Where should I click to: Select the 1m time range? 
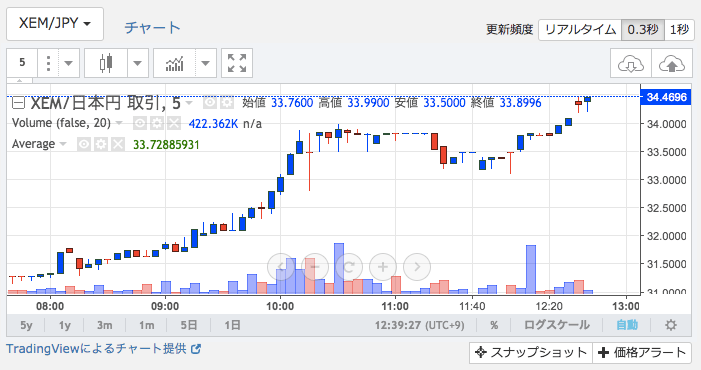(146, 325)
